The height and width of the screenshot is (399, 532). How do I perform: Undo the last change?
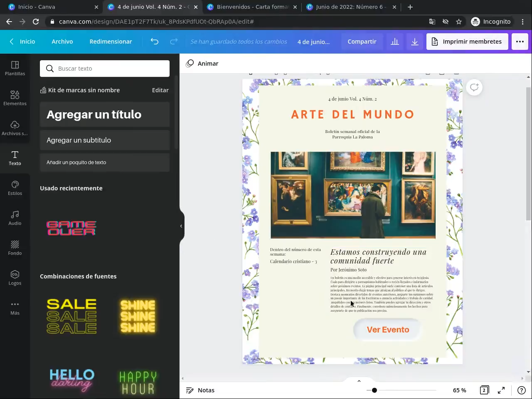pyautogui.click(x=155, y=42)
